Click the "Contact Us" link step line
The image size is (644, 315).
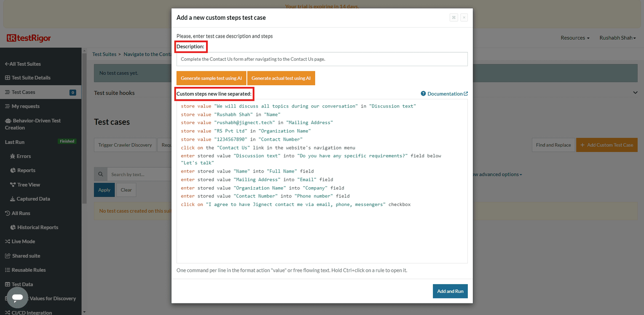[x=268, y=148]
